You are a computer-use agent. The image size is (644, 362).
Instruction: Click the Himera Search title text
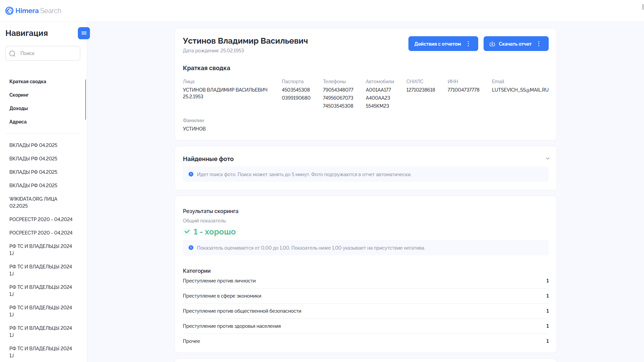38,11
